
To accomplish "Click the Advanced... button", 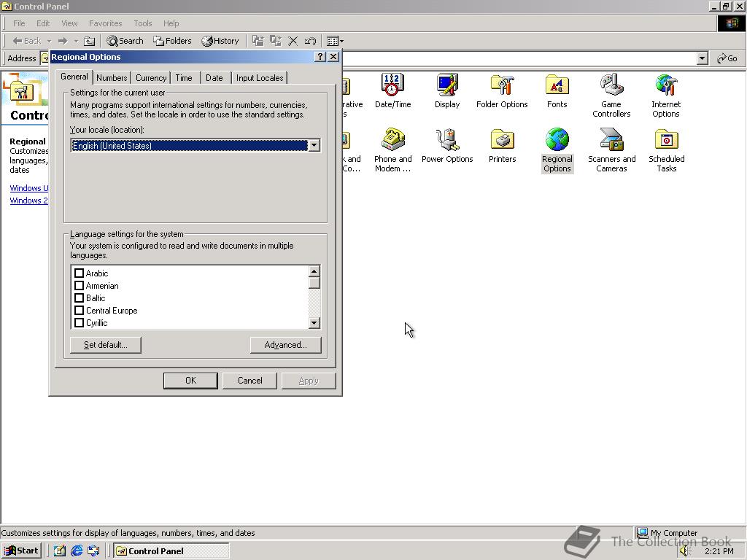I will tap(285, 345).
